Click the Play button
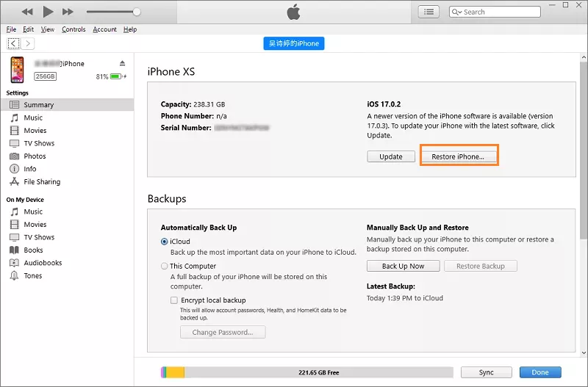 click(48, 12)
